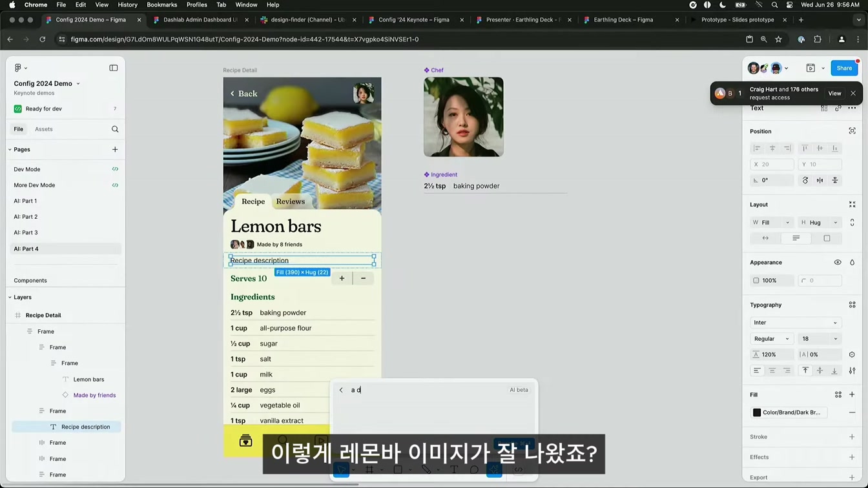Copy link icon in Text header
The image size is (868, 488).
tap(838, 108)
